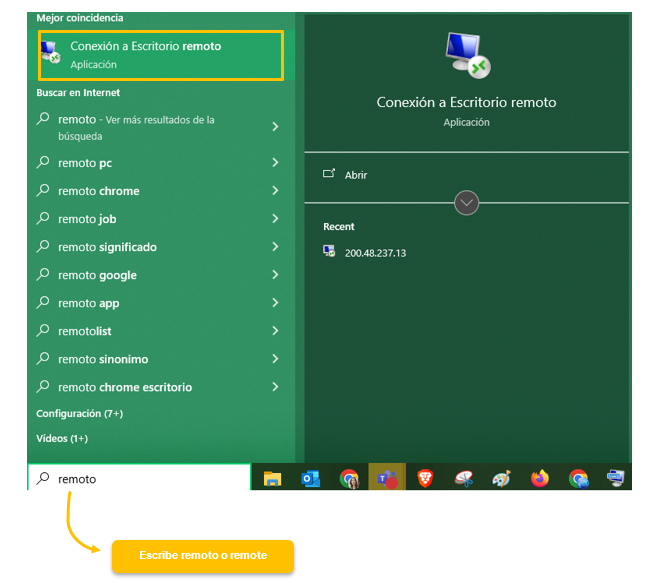The width and height of the screenshot is (657, 583).
Task: Click the magnifier icon in the search box
Action: (43, 478)
